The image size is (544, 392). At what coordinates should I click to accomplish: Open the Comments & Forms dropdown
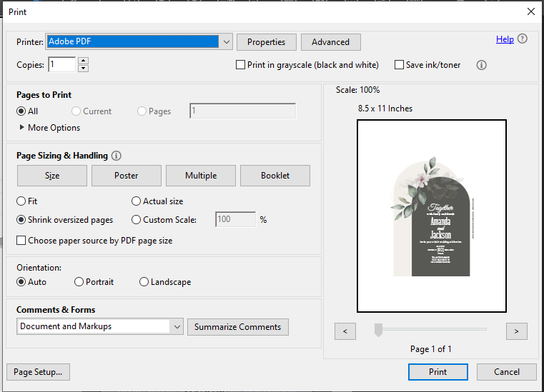(x=177, y=326)
